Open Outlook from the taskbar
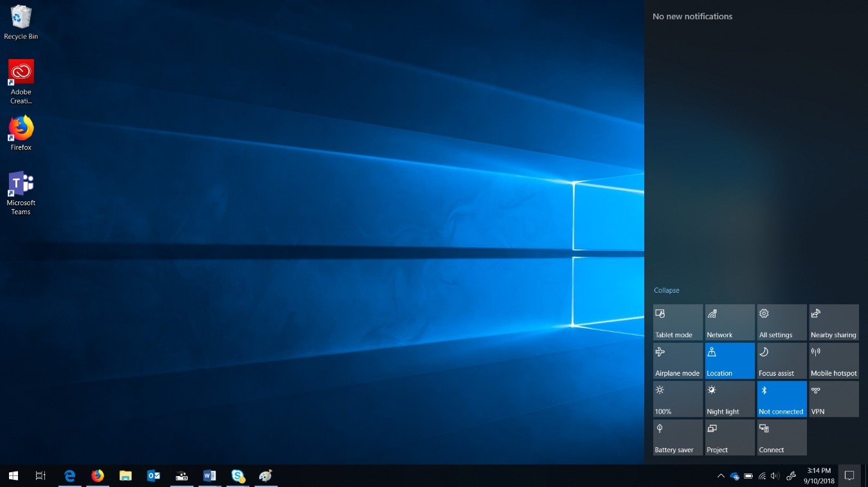 coord(154,476)
